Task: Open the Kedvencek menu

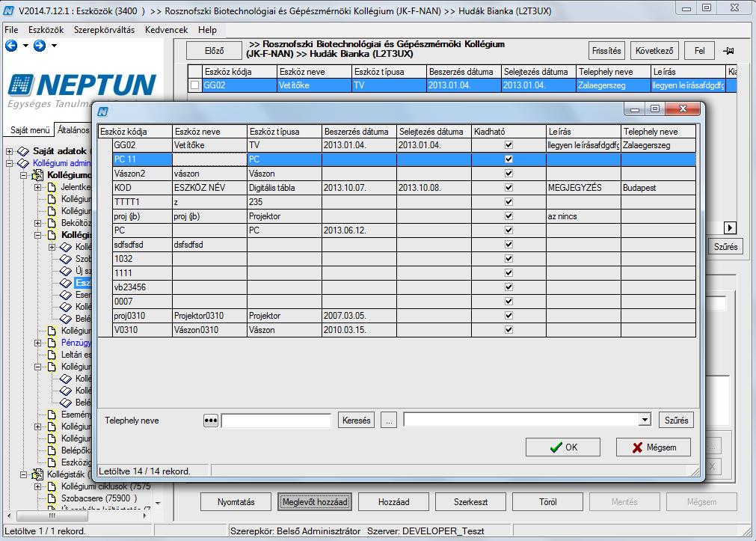Action: point(166,30)
